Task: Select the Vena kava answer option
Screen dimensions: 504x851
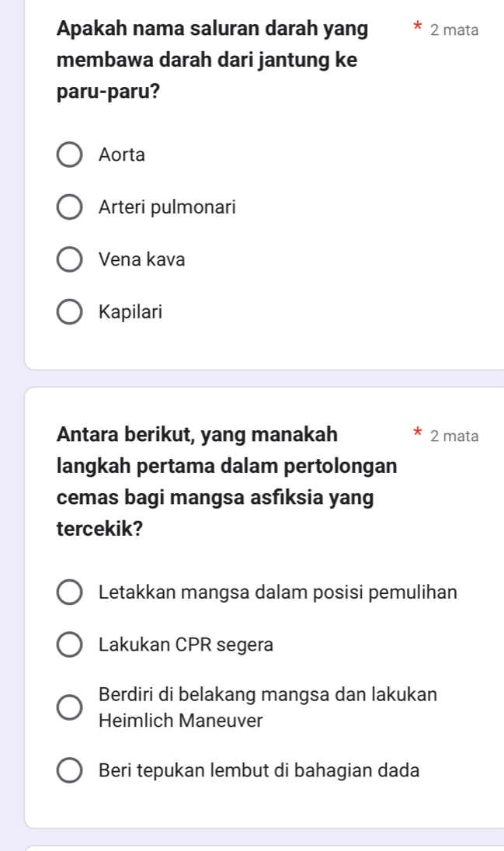Action: (x=141, y=259)
